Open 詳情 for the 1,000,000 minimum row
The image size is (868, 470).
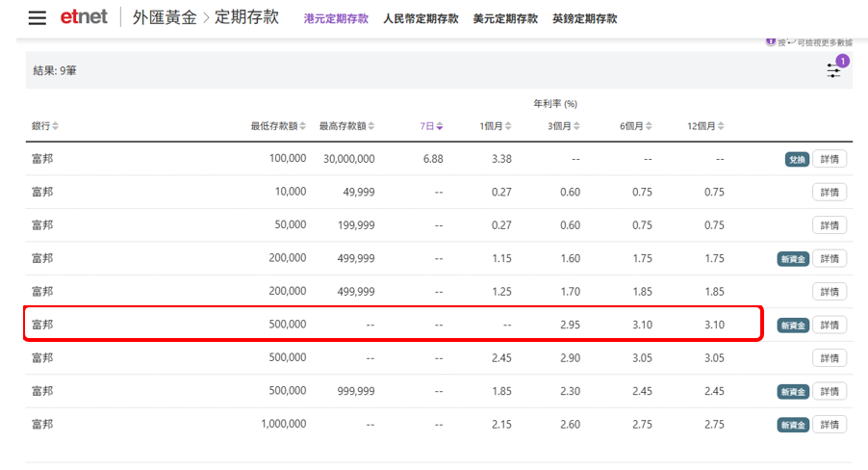tap(830, 425)
